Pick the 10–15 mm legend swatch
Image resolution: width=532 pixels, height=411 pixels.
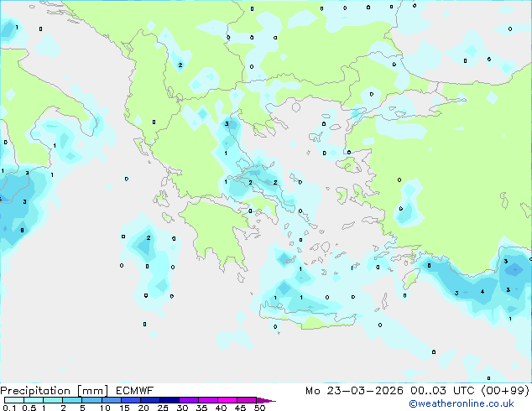point(112,400)
